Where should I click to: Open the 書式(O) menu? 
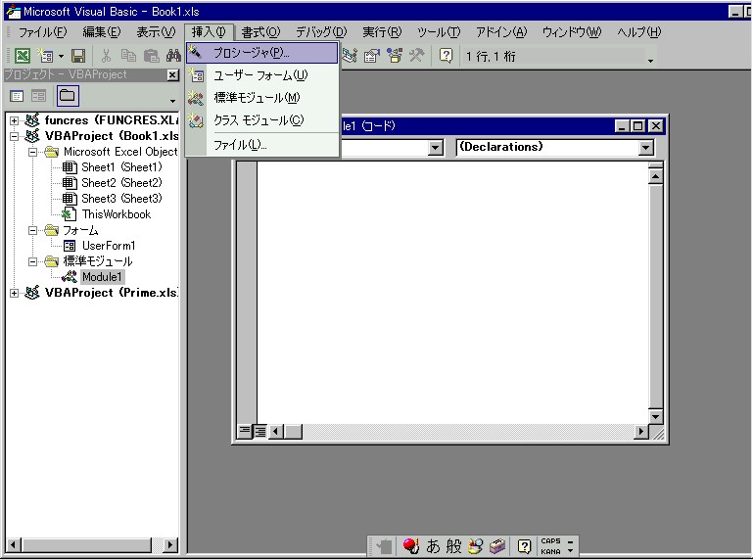(260, 32)
